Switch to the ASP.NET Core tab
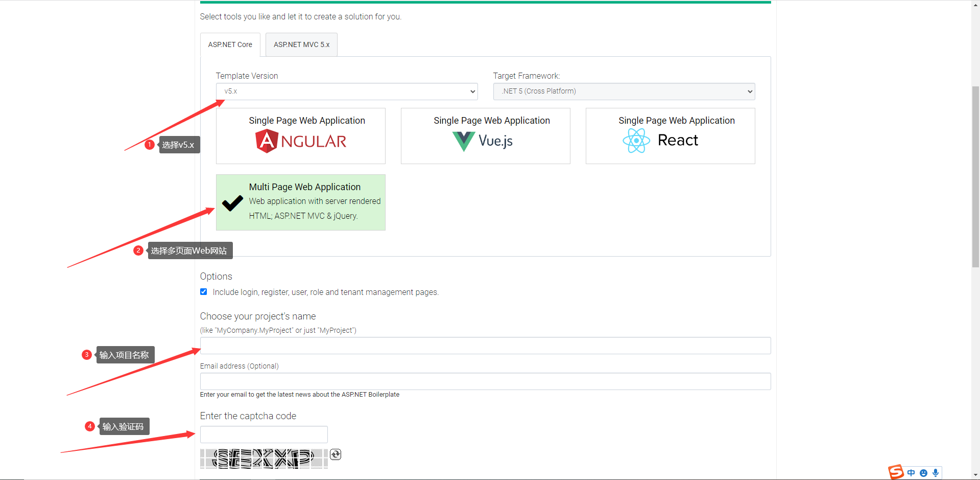This screenshot has width=980, height=480. 230,45
